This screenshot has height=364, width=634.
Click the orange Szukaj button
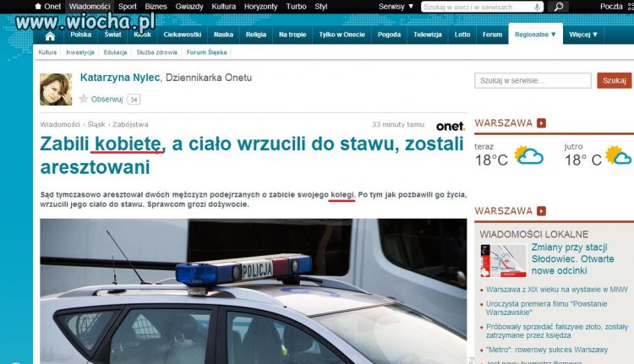(615, 80)
